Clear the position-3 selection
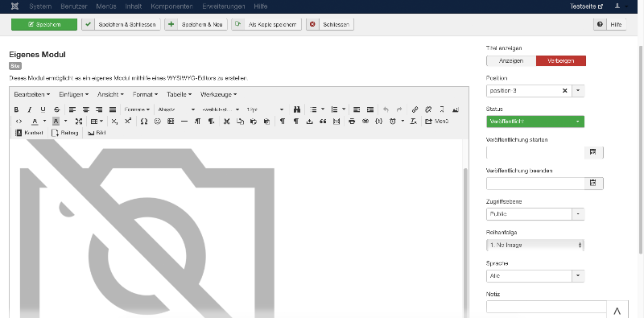Viewport: 644px width, 318px height. (x=565, y=91)
